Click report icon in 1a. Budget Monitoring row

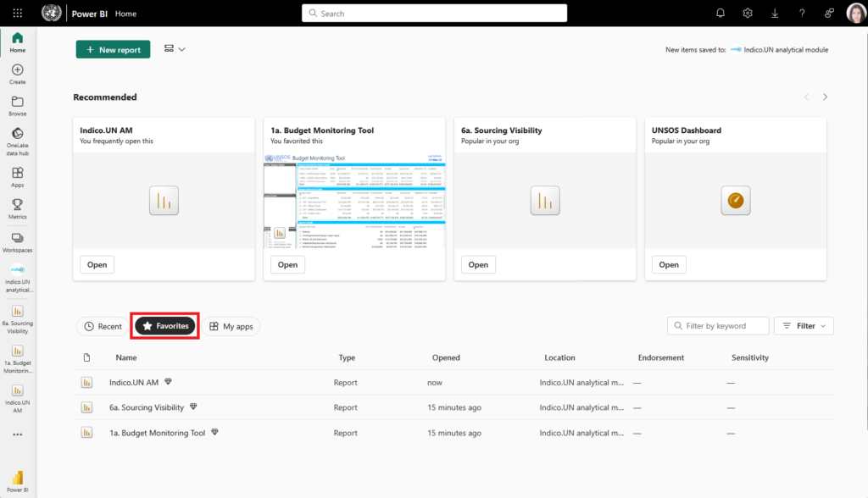pos(87,433)
